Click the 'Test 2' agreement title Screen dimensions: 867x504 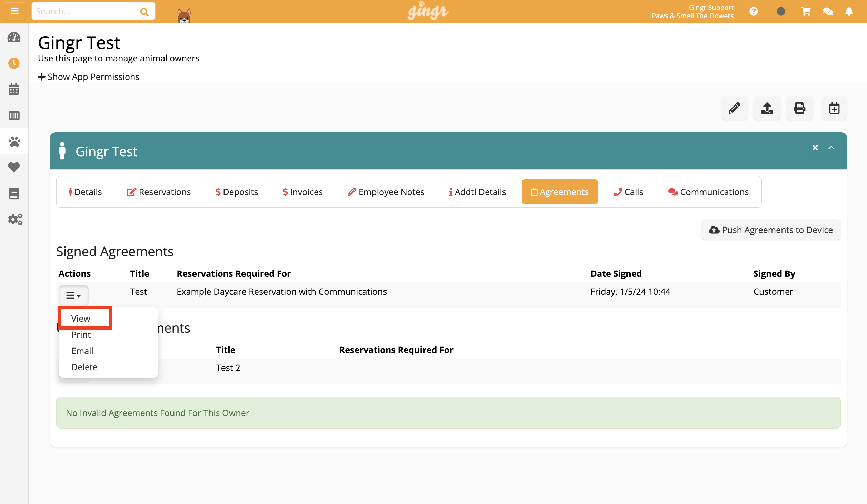pos(228,367)
